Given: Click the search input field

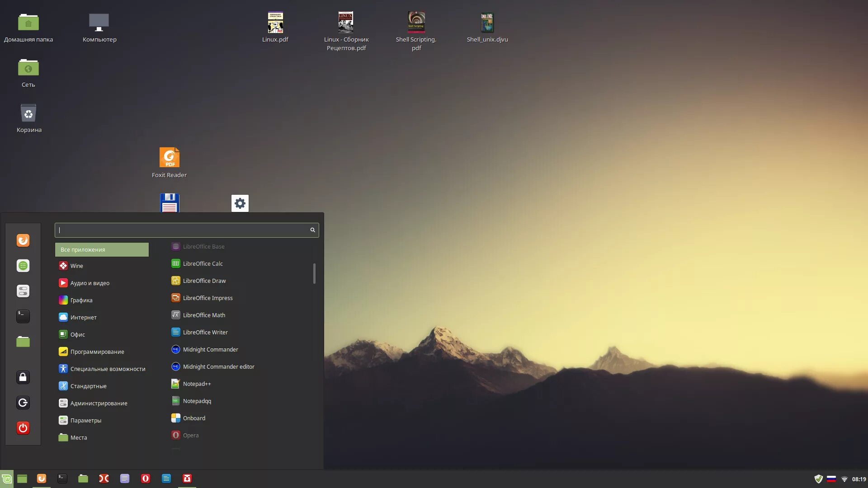Looking at the screenshot, I should [x=186, y=230].
